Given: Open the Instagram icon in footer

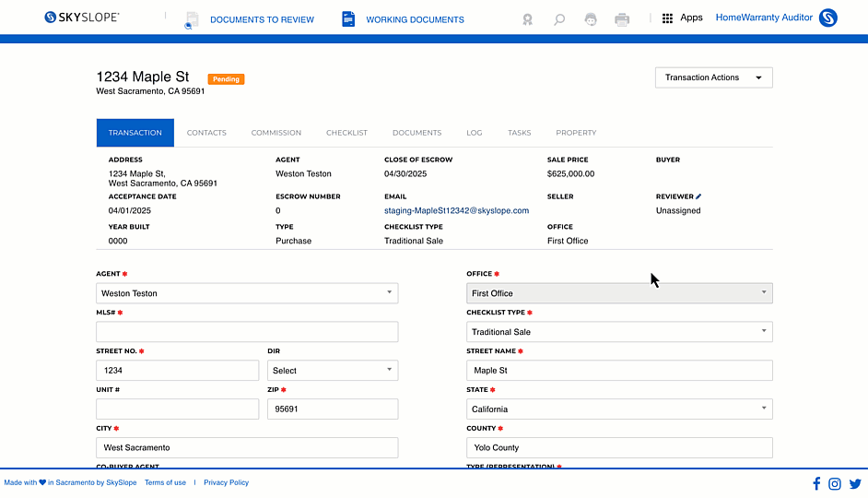Looking at the screenshot, I should pyautogui.click(x=835, y=483).
